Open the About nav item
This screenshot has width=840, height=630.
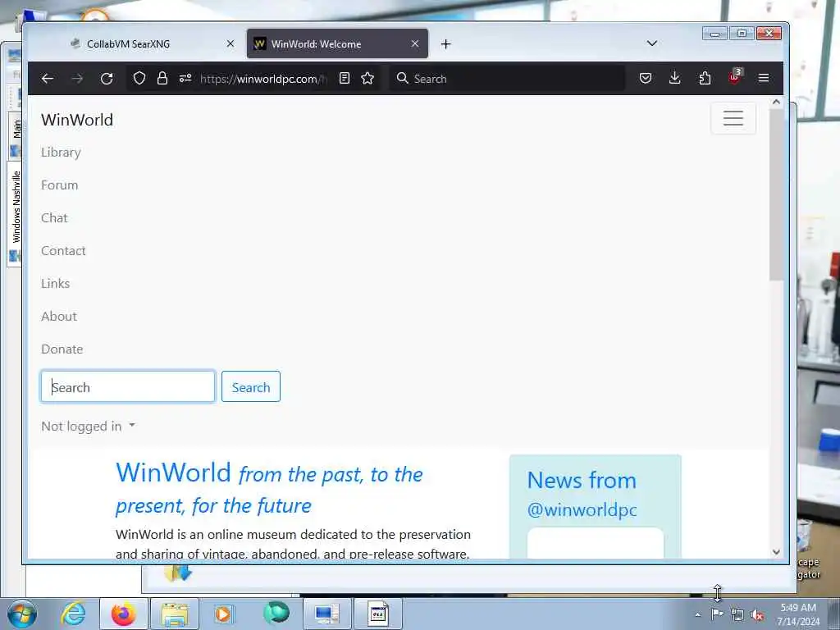(59, 316)
